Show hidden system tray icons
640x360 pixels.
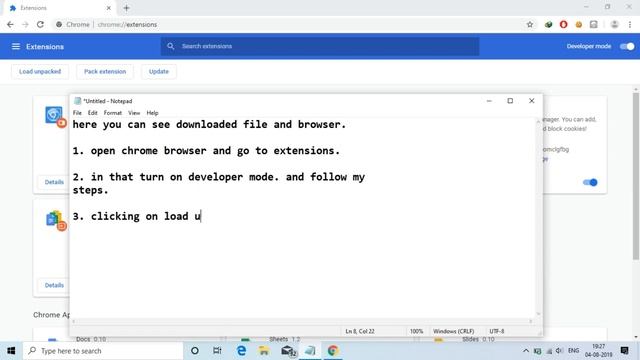click(526, 351)
